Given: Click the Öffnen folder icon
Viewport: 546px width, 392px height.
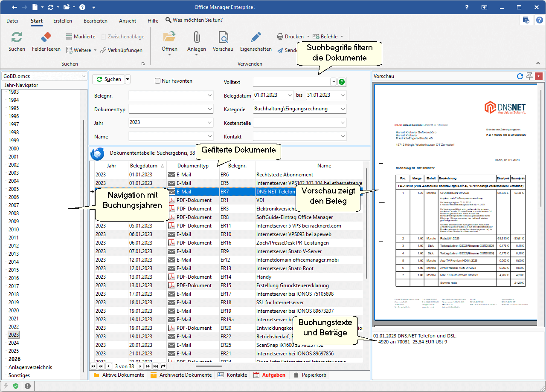Looking at the screenshot, I should (169, 37).
